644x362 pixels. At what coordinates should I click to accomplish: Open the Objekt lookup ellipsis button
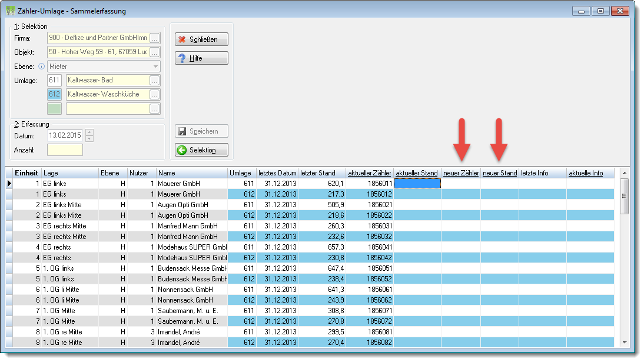pos(154,52)
